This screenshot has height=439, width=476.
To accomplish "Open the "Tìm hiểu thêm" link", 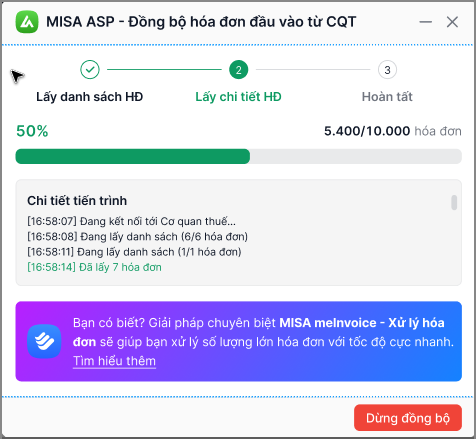I will click(114, 361).
